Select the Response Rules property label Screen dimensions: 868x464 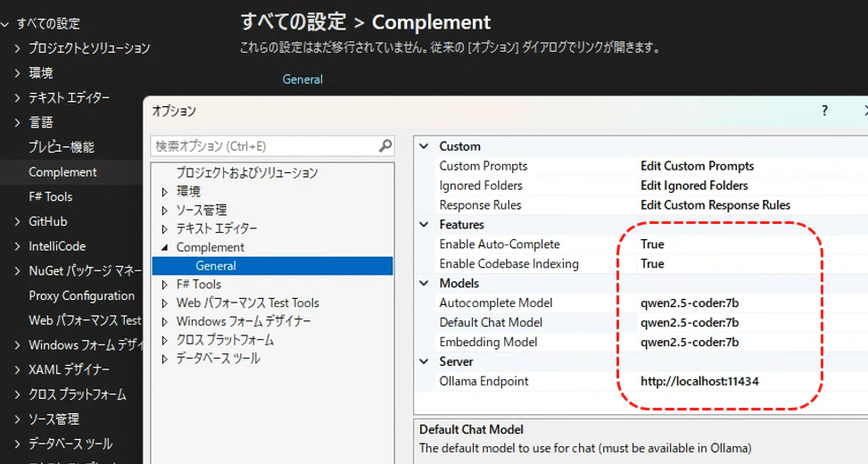pyautogui.click(x=481, y=205)
